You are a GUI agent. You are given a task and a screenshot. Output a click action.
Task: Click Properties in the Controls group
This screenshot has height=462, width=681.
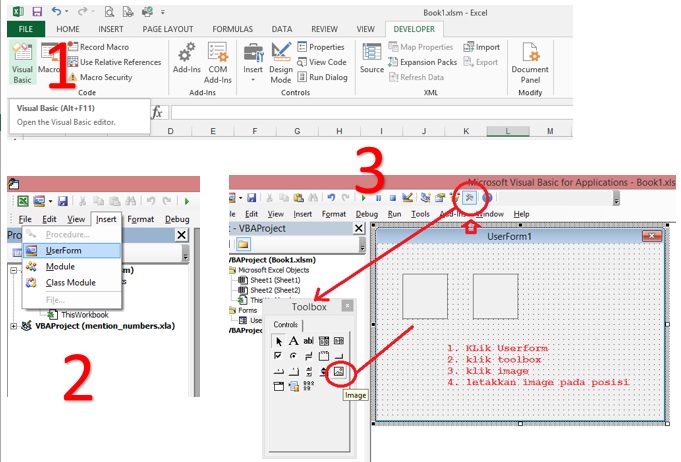(x=321, y=47)
